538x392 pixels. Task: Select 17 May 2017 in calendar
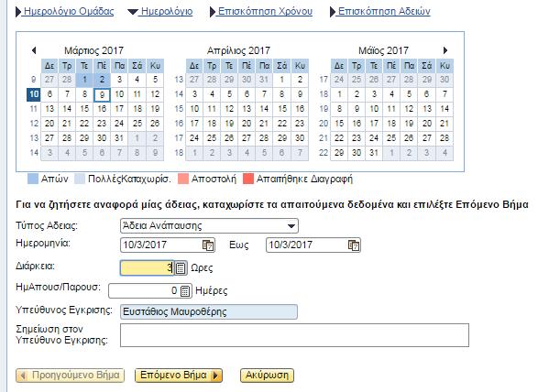click(x=374, y=124)
